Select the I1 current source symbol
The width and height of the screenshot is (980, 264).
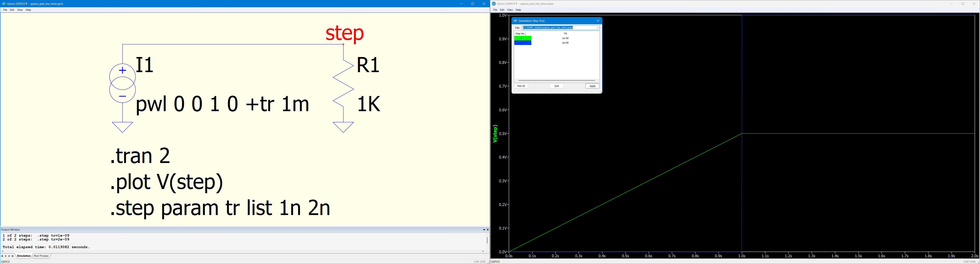click(122, 83)
